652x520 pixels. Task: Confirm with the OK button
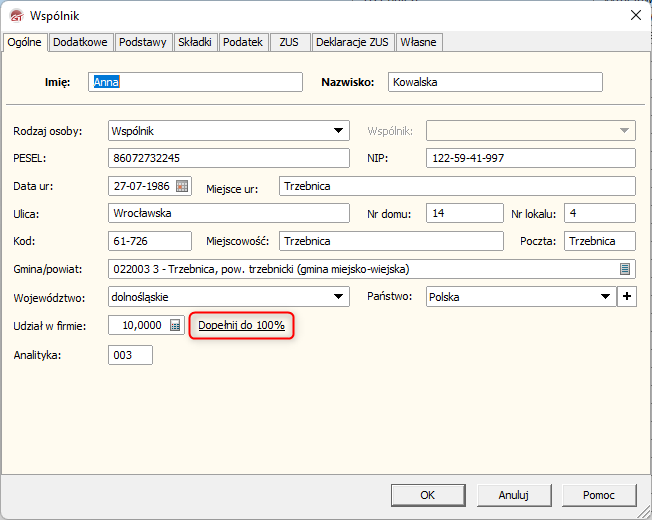[428, 495]
